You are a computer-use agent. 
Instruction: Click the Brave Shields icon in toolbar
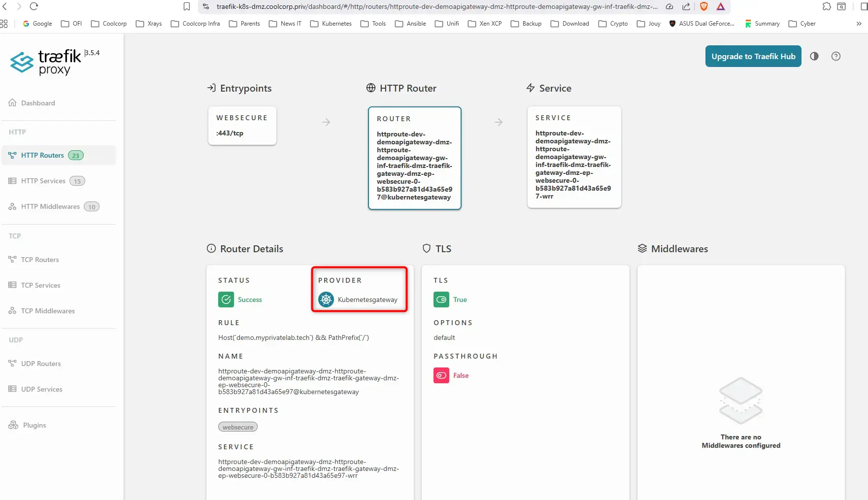pos(703,7)
